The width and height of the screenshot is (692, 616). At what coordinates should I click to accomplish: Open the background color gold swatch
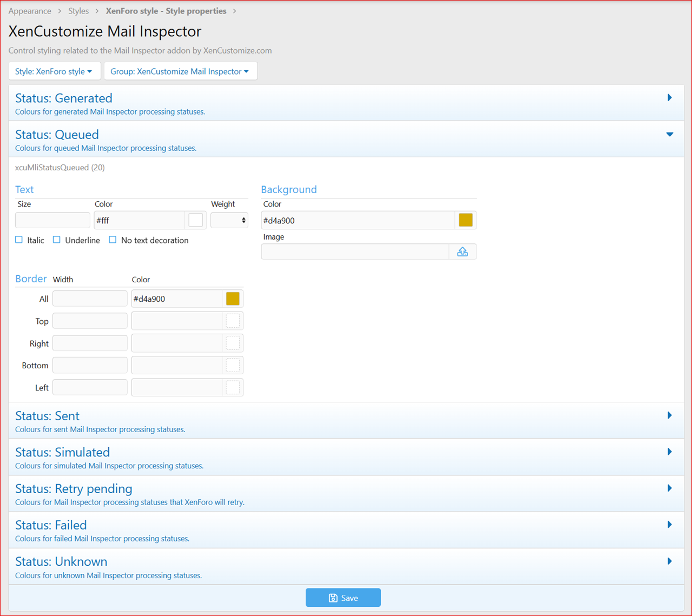[466, 220]
